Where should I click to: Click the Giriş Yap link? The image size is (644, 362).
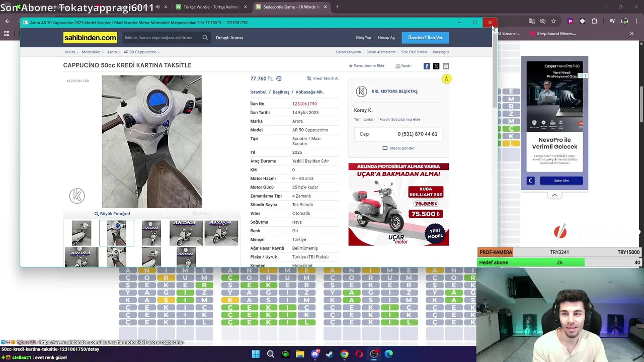[363, 38]
